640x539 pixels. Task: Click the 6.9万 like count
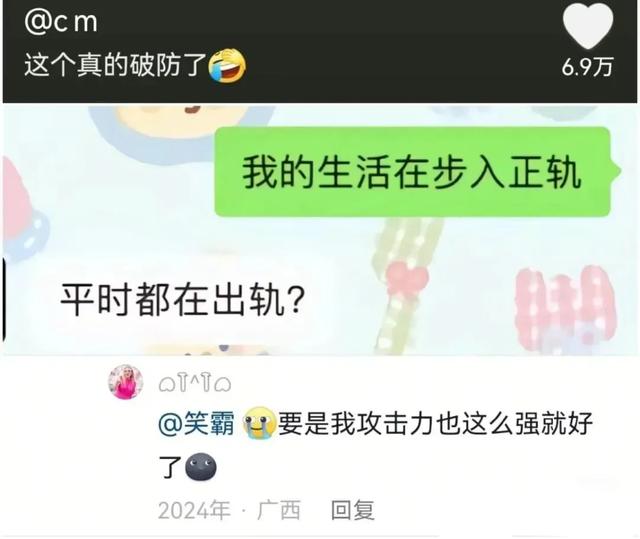(x=587, y=67)
